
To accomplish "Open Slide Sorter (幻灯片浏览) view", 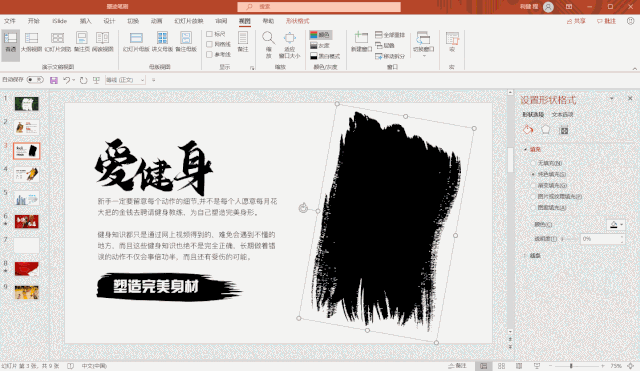I will tap(58, 42).
